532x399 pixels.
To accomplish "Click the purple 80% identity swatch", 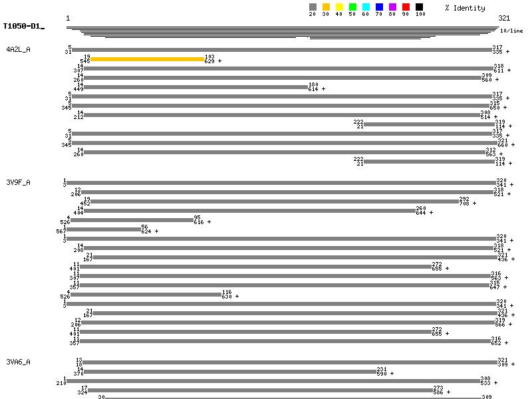I will click(392, 7).
